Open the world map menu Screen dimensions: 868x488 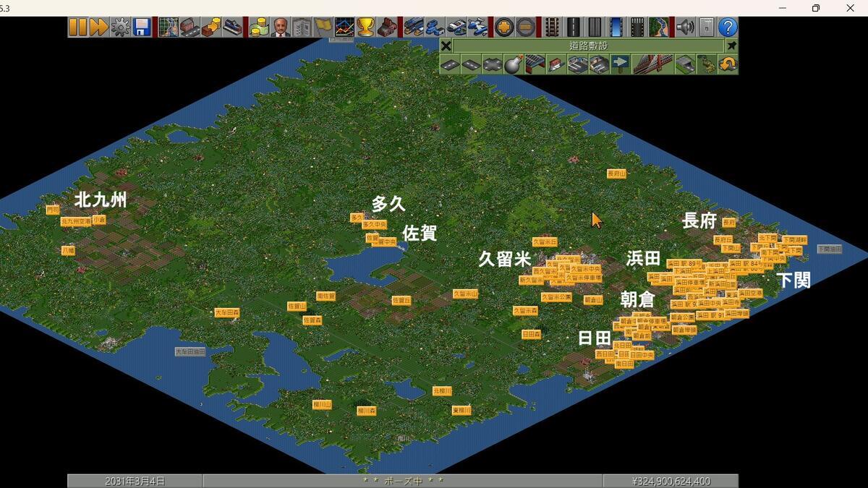[169, 27]
